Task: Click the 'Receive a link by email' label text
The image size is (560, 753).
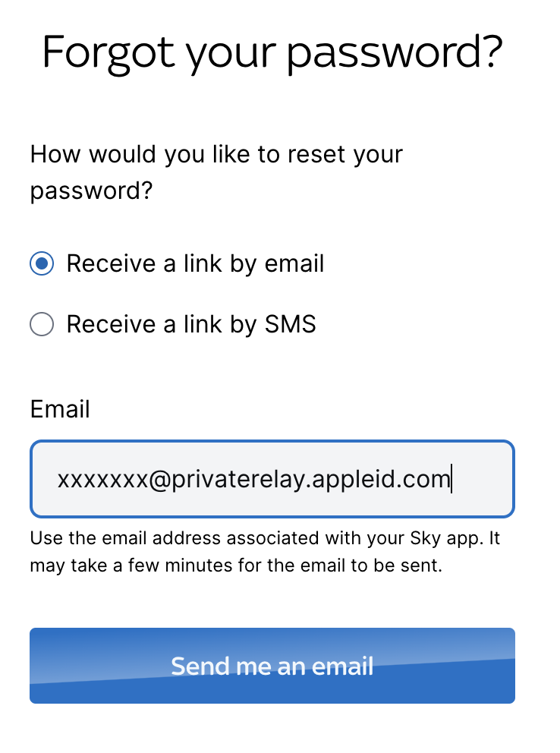Action: [195, 264]
